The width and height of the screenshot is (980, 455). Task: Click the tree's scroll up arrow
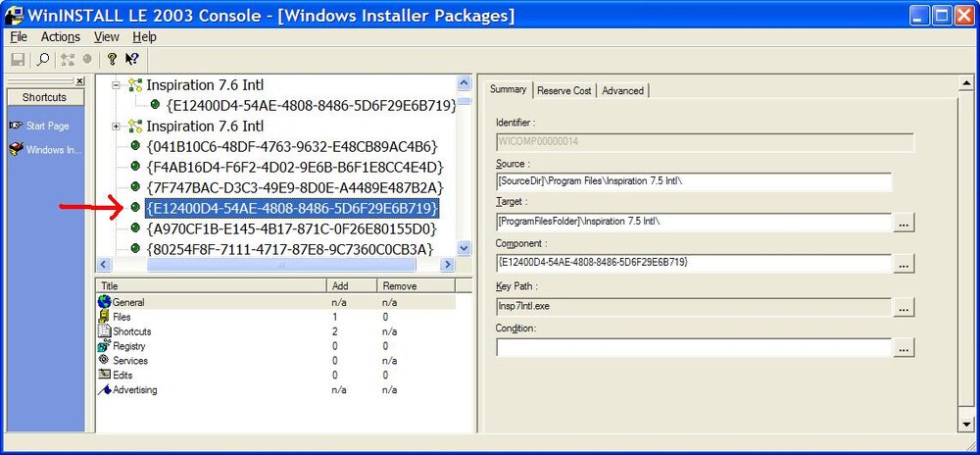[x=465, y=83]
